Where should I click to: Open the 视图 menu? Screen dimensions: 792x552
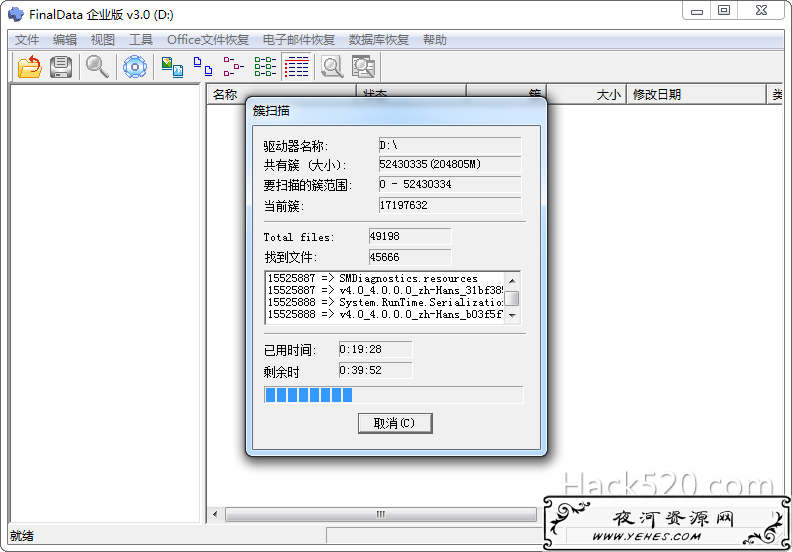point(103,40)
